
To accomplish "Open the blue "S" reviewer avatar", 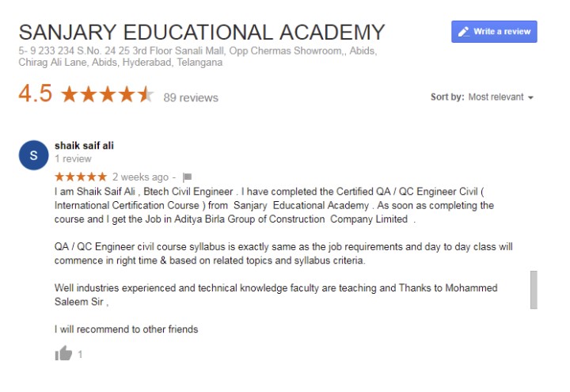I will click(x=33, y=156).
